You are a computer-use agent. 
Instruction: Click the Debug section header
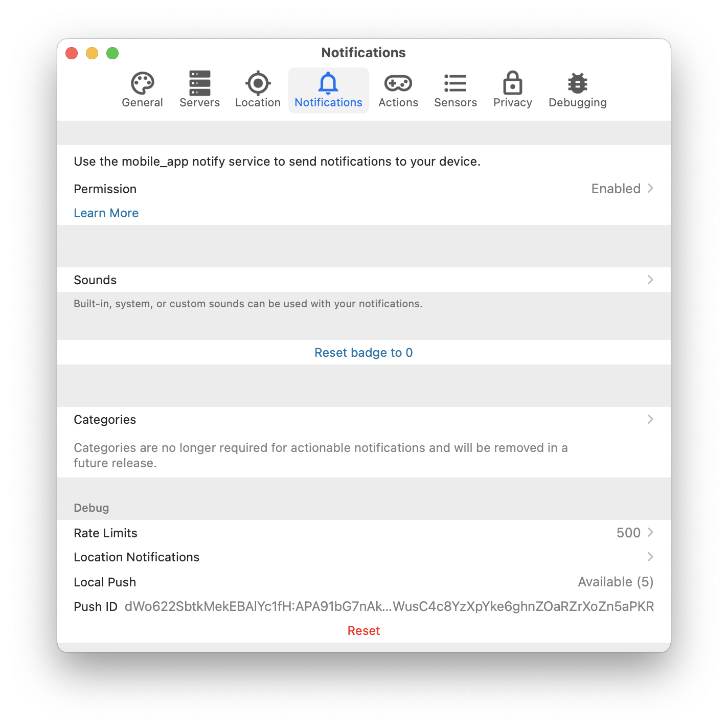[92, 508]
